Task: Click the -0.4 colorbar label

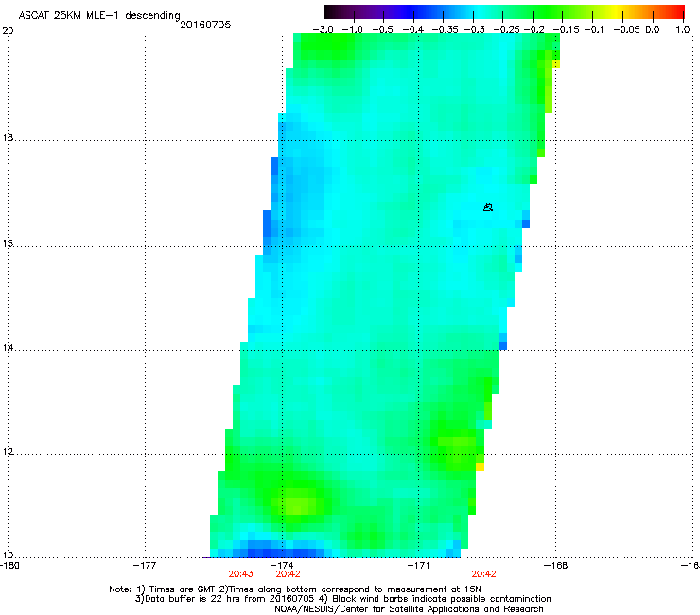Action: coord(412,30)
